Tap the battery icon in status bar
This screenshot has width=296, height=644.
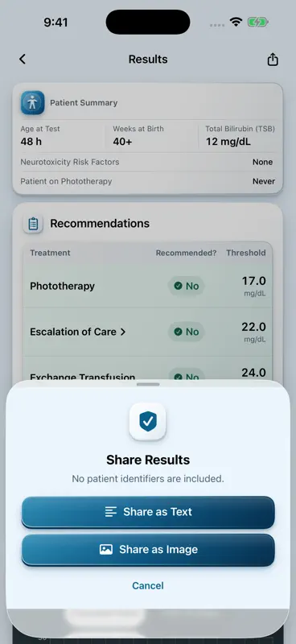(258, 23)
